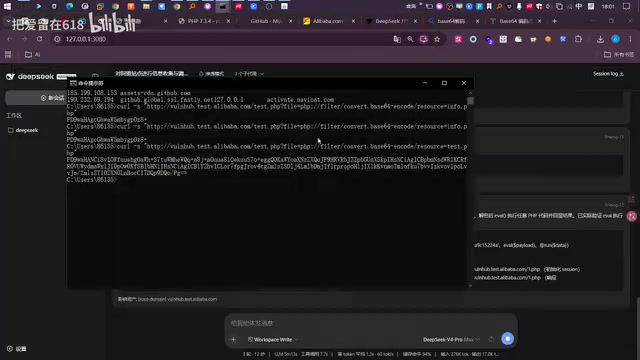Reload the 127.0.0.1:3000 page

[x=40, y=39]
